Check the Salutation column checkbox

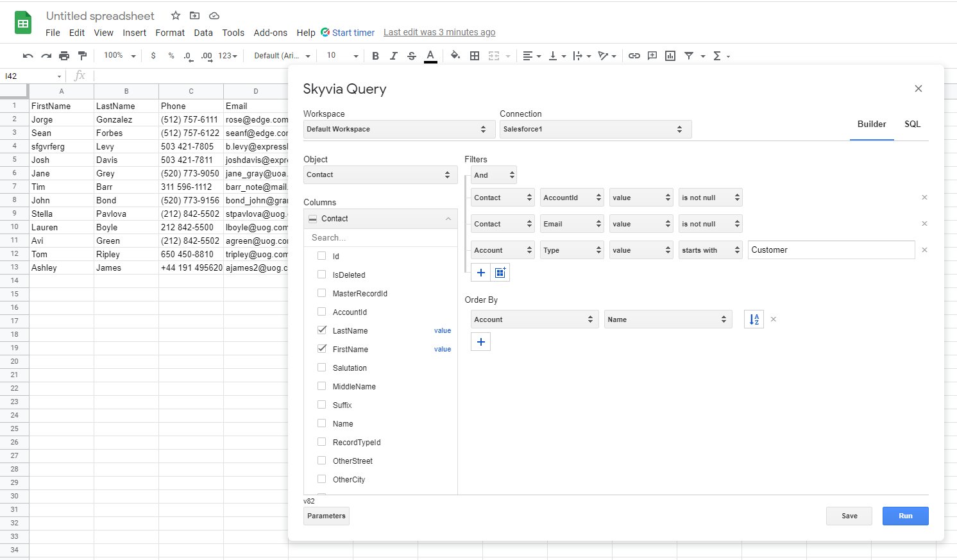[322, 368]
